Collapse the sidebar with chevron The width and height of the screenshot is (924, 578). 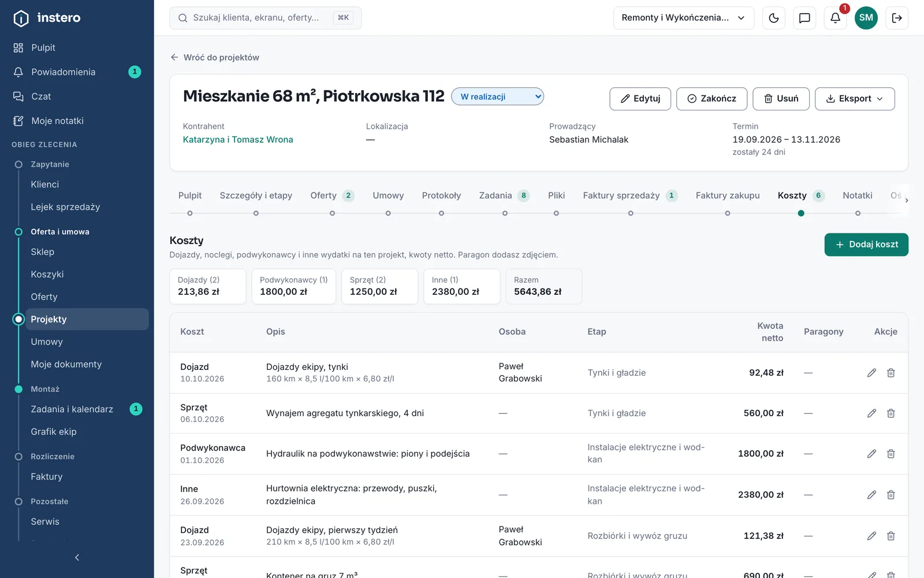tap(77, 557)
